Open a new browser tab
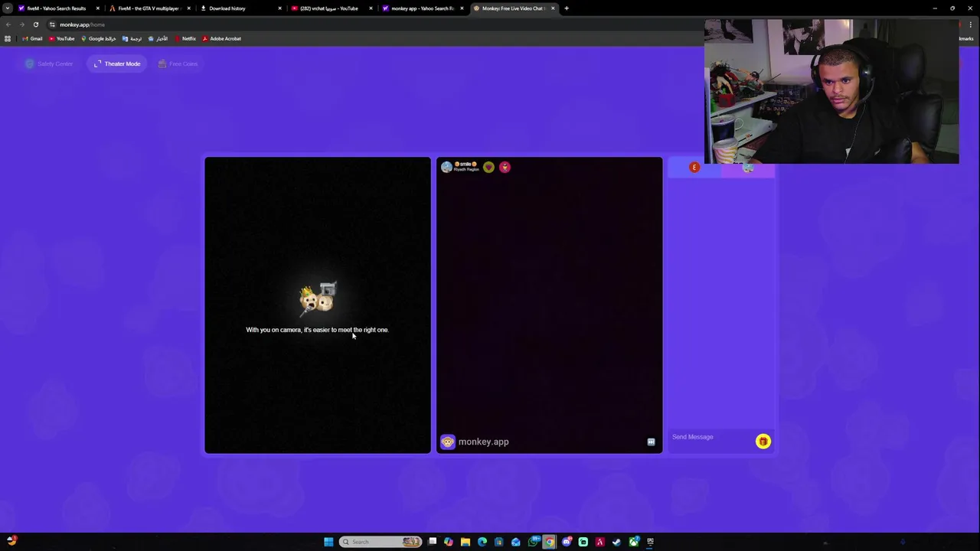 [567, 8]
